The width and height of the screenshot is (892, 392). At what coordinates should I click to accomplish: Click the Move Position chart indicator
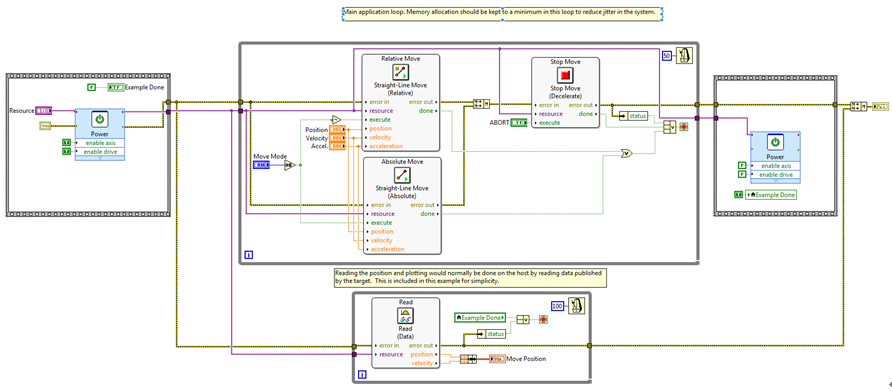click(x=497, y=359)
